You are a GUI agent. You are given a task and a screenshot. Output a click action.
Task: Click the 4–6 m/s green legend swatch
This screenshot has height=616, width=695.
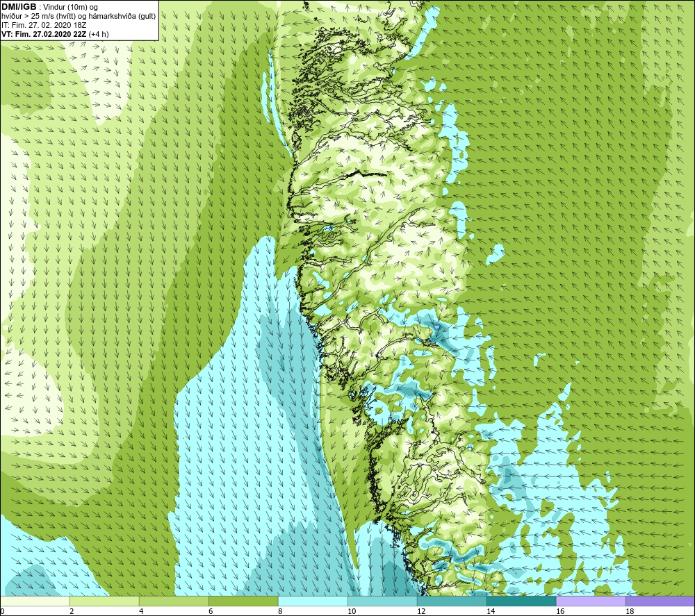pos(174,601)
